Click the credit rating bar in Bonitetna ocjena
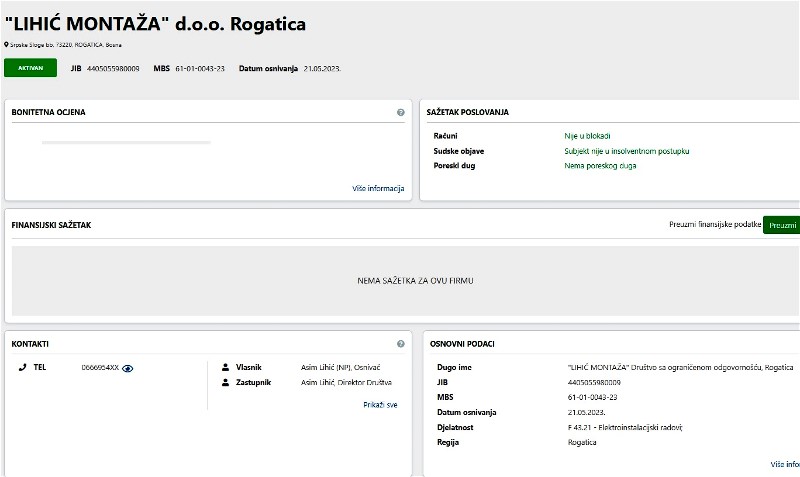This screenshot has width=800, height=477. coord(126,143)
